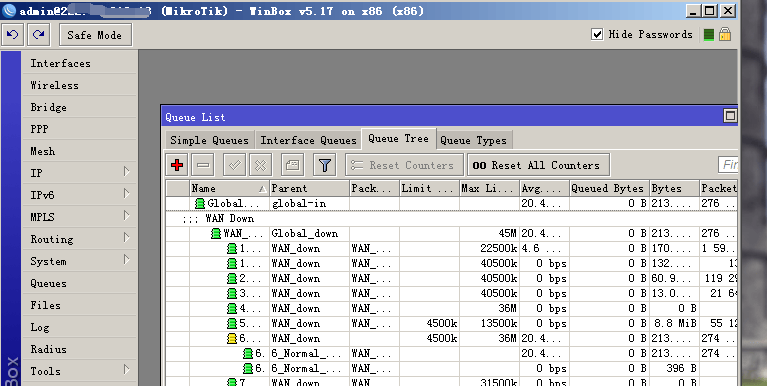Switch to the Queue Types tab
This screenshot has height=386, width=767.
(474, 140)
